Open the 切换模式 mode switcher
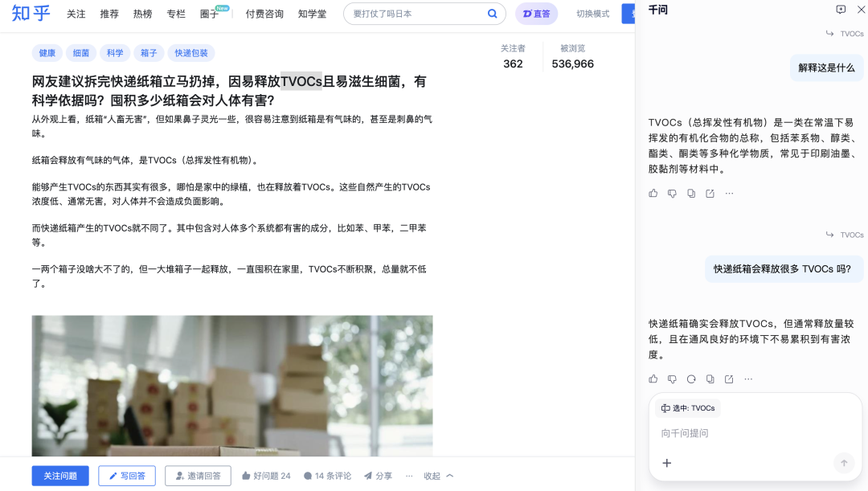The image size is (868, 491). pyautogui.click(x=592, y=14)
